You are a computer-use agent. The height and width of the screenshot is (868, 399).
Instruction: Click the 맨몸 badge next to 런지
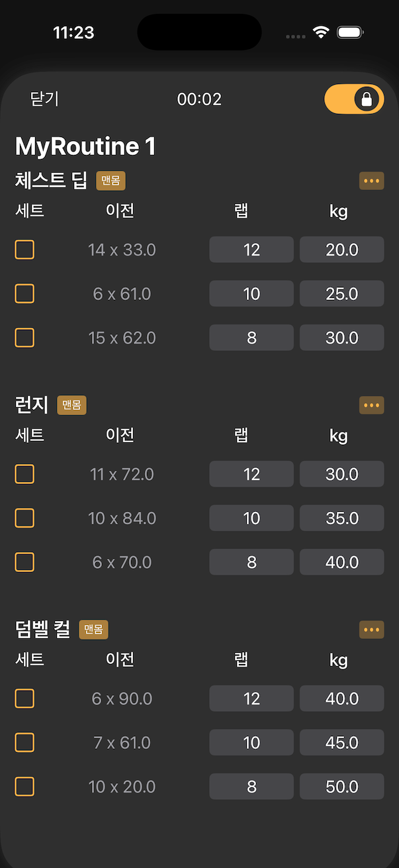71,405
